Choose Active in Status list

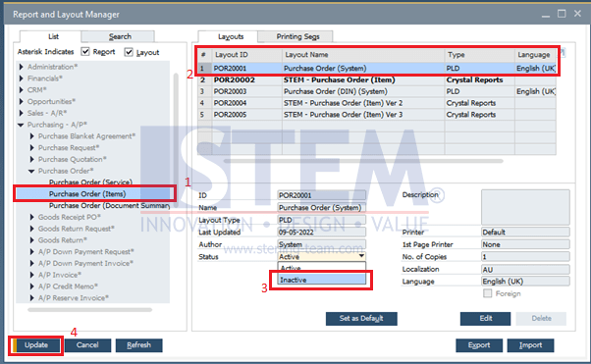[321, 268]
